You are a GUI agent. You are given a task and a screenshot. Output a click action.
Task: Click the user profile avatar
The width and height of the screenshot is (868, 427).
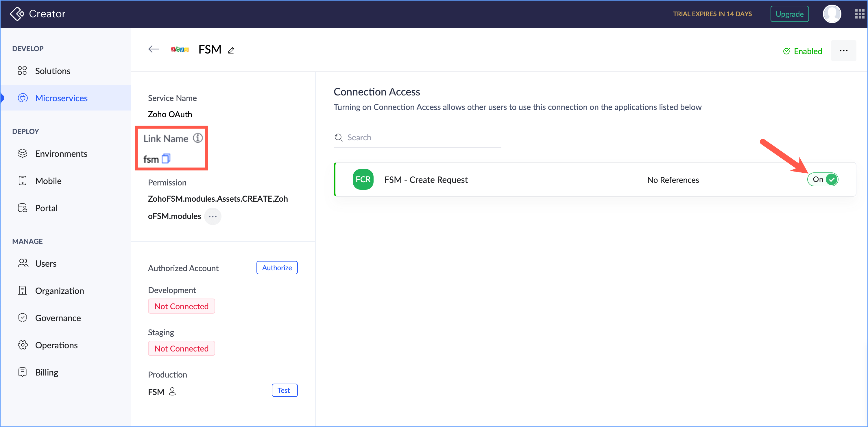pos(832,14)
